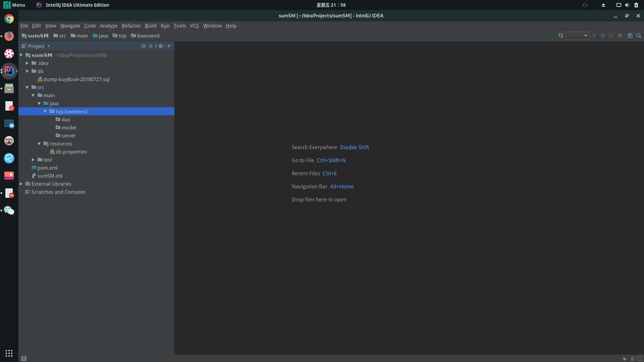The width and height of the screenshot is (644, 362).
Task: Toggle visibility of External Libraries
Action: [x=21, y=184]
